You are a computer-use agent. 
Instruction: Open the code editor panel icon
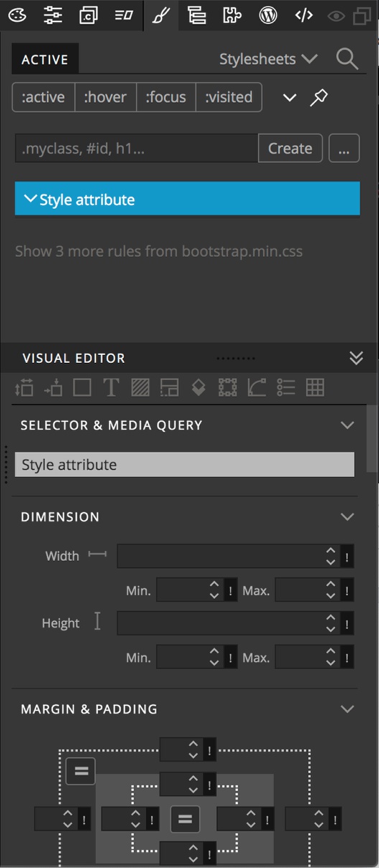(x=304, y=15)
